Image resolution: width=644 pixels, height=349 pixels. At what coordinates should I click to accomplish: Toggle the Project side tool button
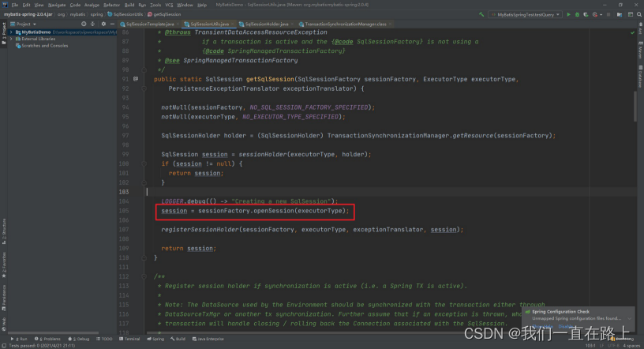click(x=4, y=33)
